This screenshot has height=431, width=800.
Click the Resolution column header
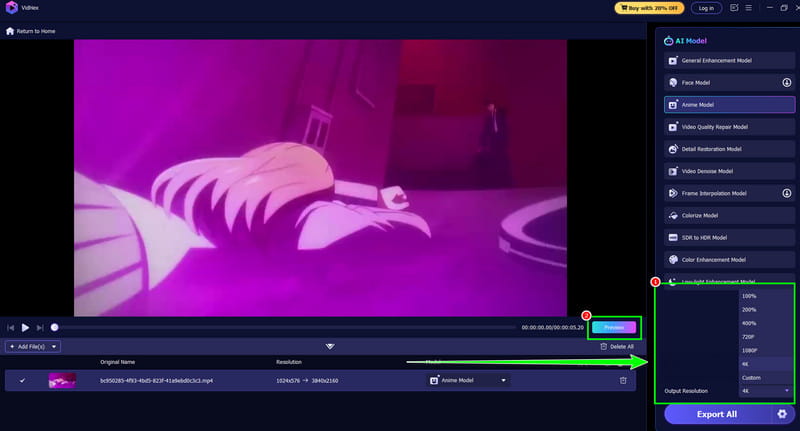289,362
